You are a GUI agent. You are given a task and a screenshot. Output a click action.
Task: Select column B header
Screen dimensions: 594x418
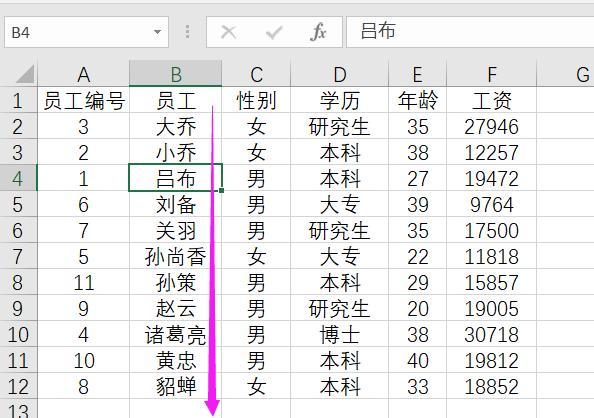tap(175, 74)
